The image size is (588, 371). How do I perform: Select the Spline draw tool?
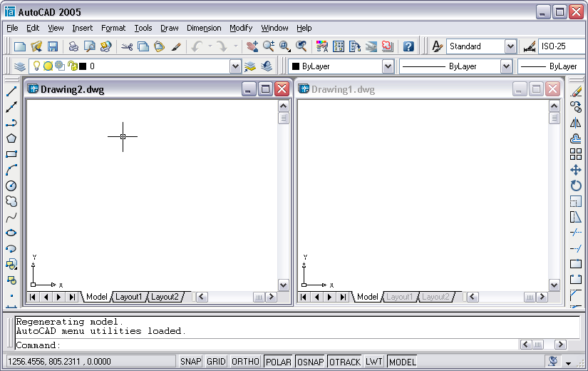point(11,218)
